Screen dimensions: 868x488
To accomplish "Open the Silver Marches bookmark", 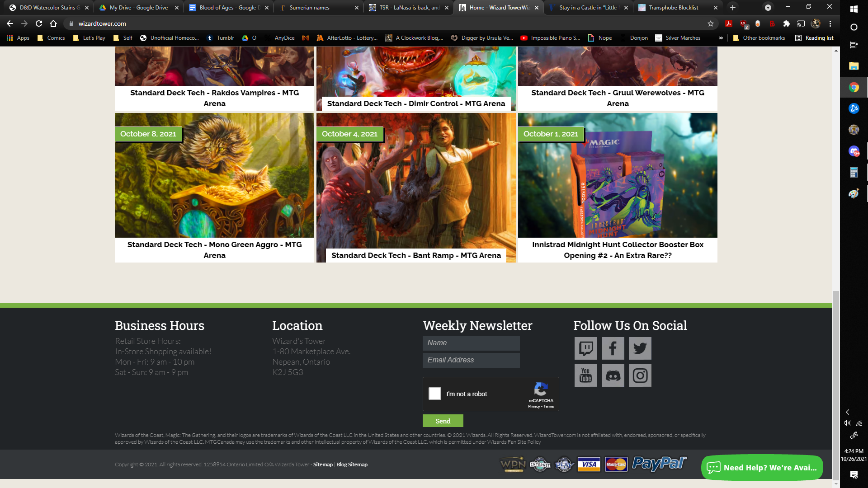I will coord(678,38).
